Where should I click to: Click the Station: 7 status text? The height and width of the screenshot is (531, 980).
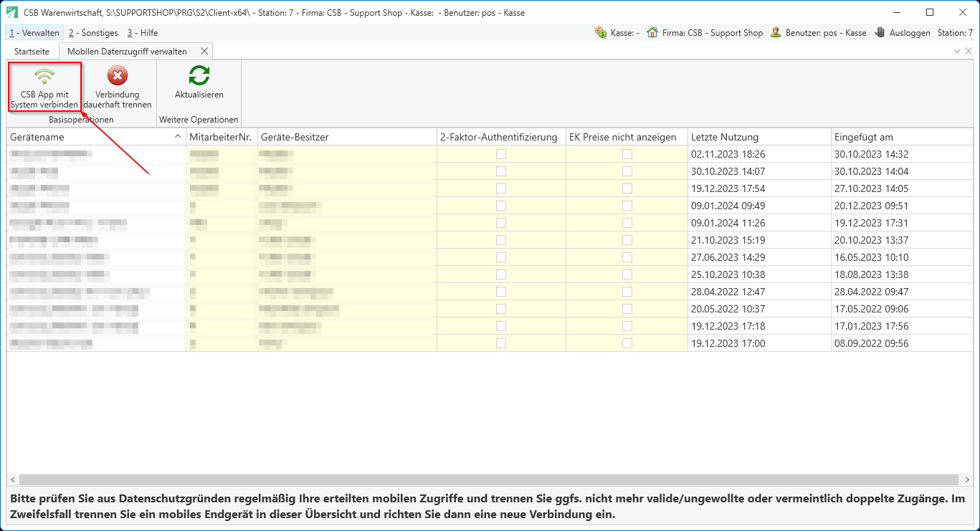[x=955, y=33]
